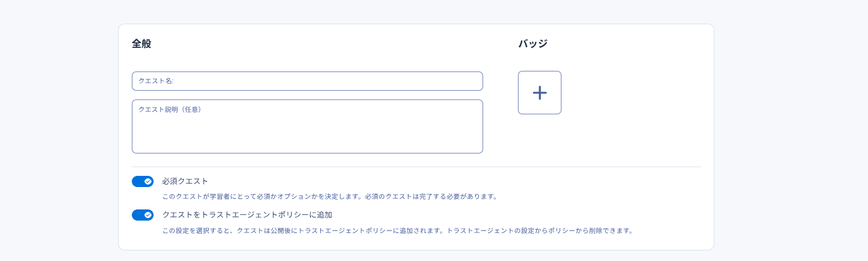Click the plus icon to add a badge
The height and width of the screenshot is (261, 868).
pyautogui.click(x=540, y=93)
